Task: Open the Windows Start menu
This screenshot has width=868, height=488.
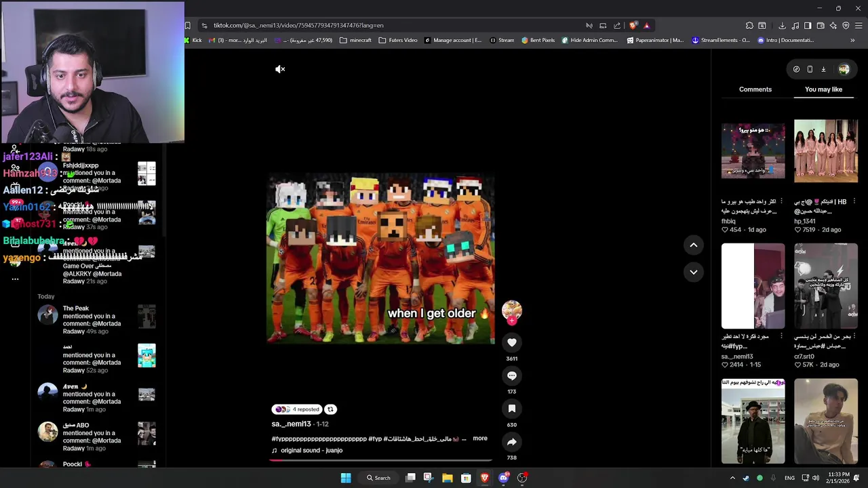Action: (346, 478)
